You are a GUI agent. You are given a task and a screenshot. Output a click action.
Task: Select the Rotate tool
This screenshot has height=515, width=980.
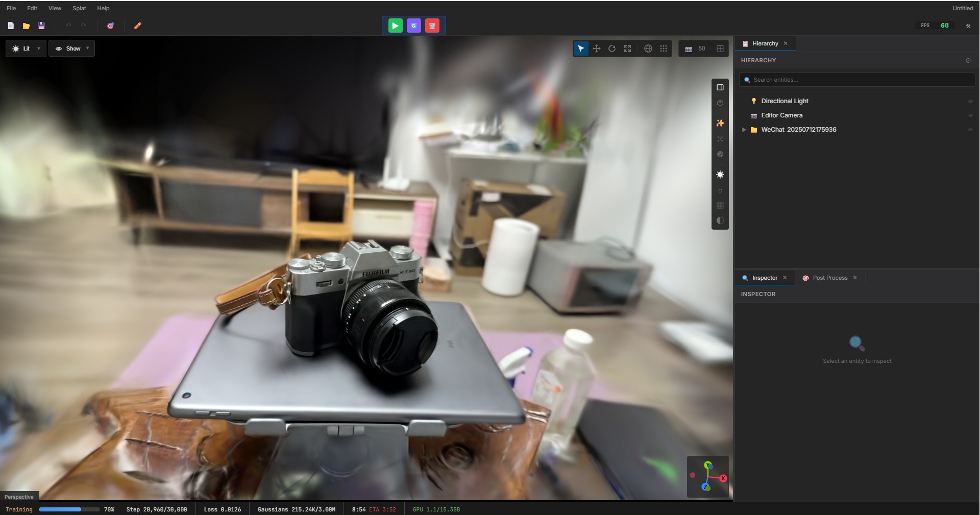pos(611,48)
